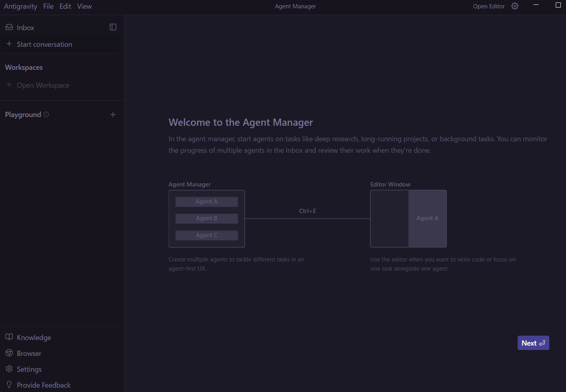Open the View menu
The width and height of the screenshot is (566, 392).
coord(84,6)
